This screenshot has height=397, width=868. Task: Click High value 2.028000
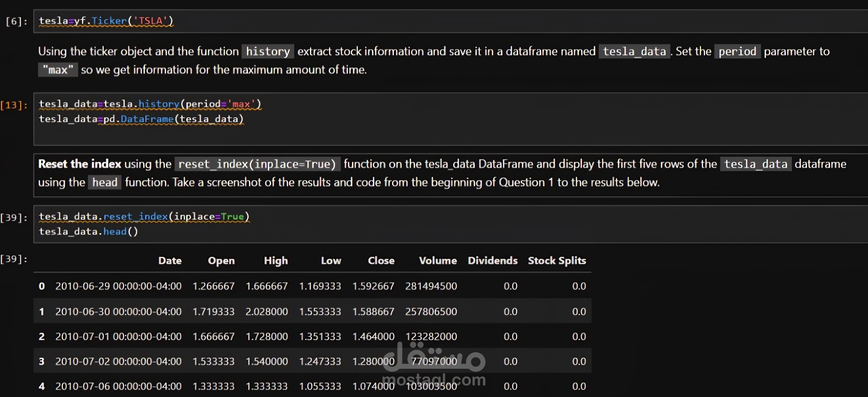tap(267, 311)
